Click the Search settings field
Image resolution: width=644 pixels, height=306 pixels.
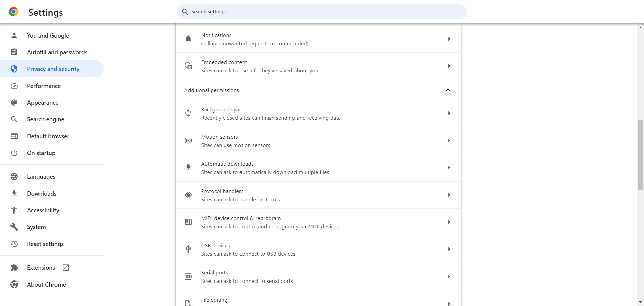tap(322, 12)
